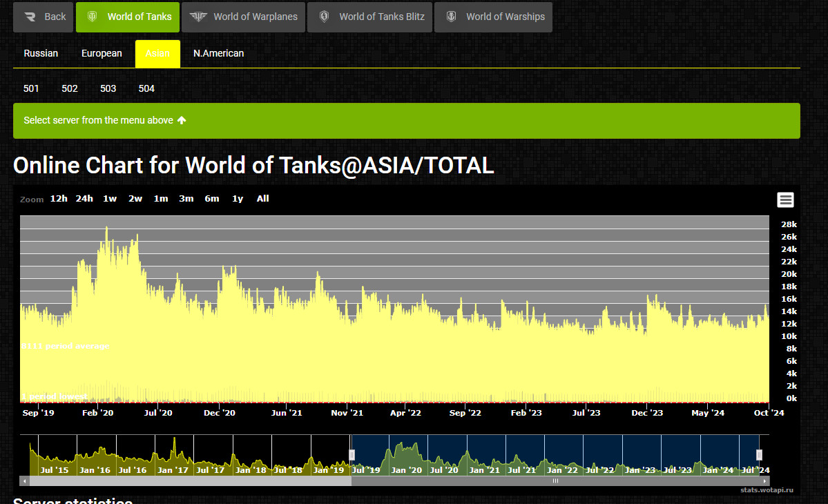Set chart zoom to 1w
The width and height of the screenshot is (828, 504).
(110, 199)
